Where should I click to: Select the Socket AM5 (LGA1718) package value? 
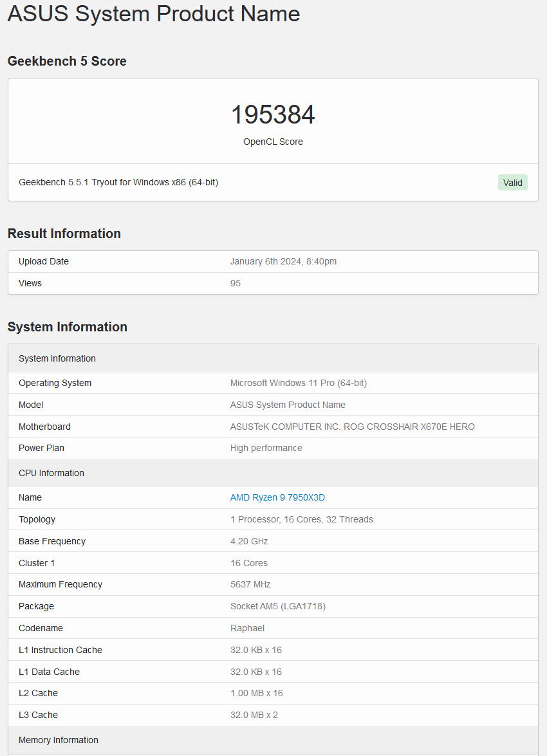tap(278, 606)
